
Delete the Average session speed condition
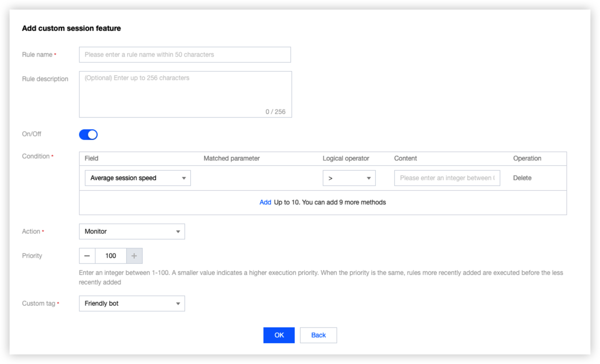point(522,178)
